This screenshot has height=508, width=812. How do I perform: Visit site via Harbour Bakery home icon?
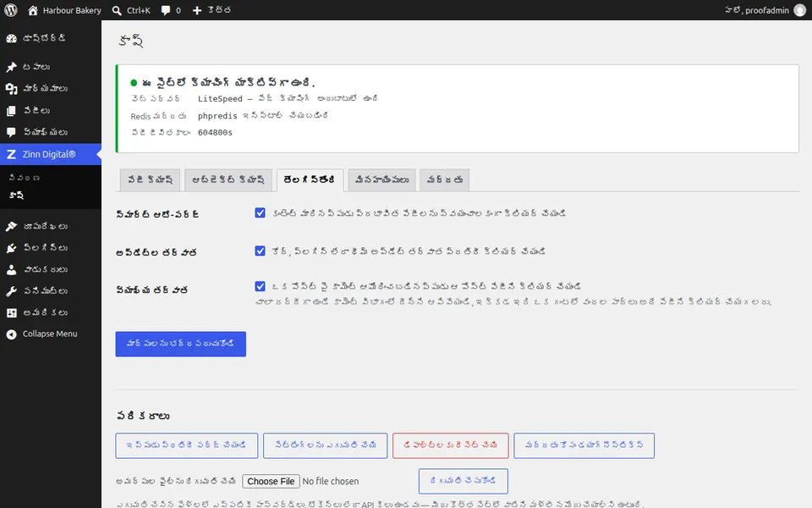click(x=33, y=10)
